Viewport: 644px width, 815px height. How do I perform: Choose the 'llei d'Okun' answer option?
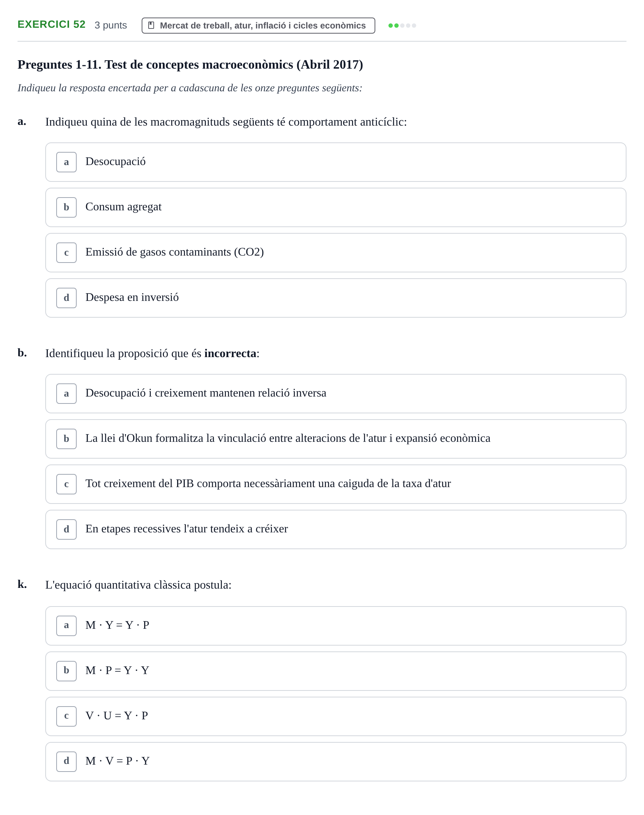336,439
